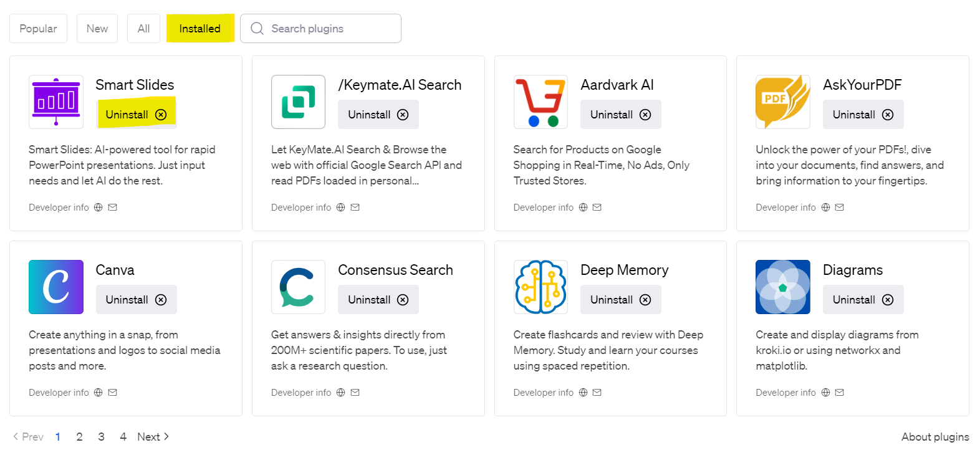
Task: Go to page 3
Action: point(101,437)
